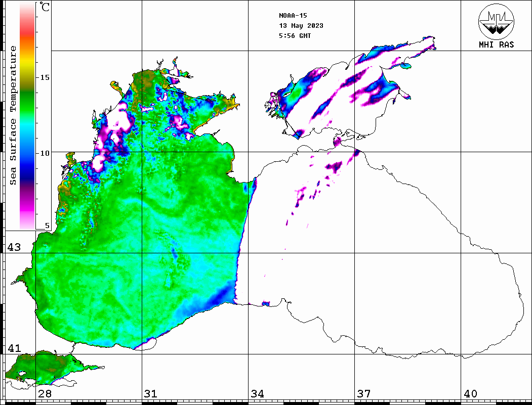Click the 'MHI RAS' caption text
This screenshot has height=405, width=532.
(496, 44)
